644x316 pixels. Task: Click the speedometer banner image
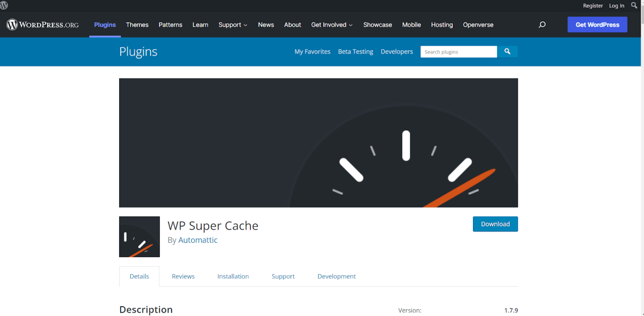(319, 143)
